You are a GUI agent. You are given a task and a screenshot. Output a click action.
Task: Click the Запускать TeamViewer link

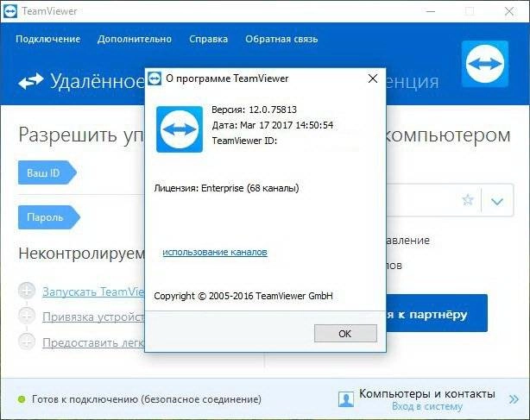coord(93,291)
